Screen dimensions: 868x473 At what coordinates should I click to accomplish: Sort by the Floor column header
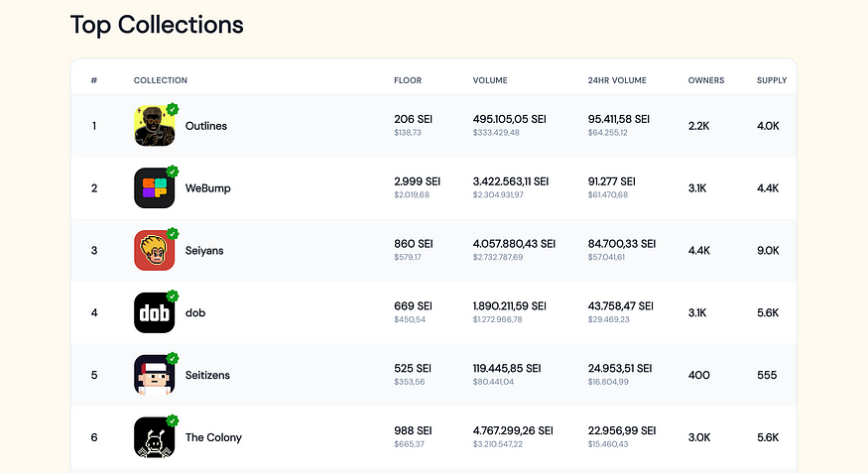tap(408, 80)
